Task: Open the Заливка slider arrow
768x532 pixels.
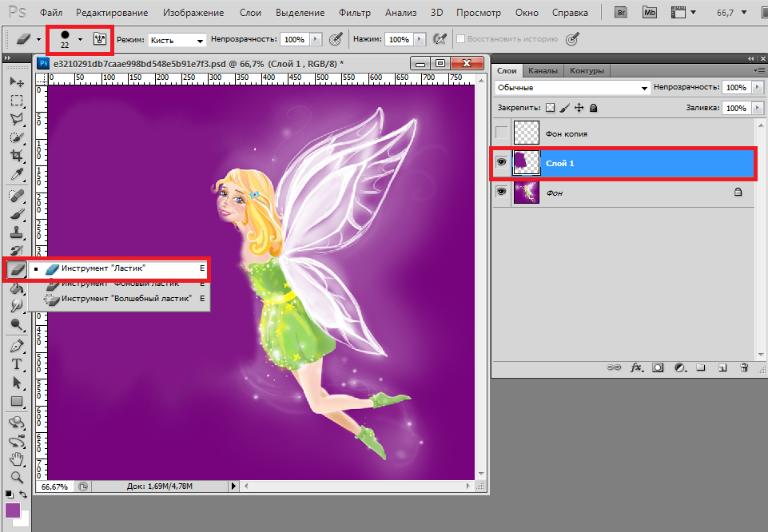Action: (x=758, y=108)
